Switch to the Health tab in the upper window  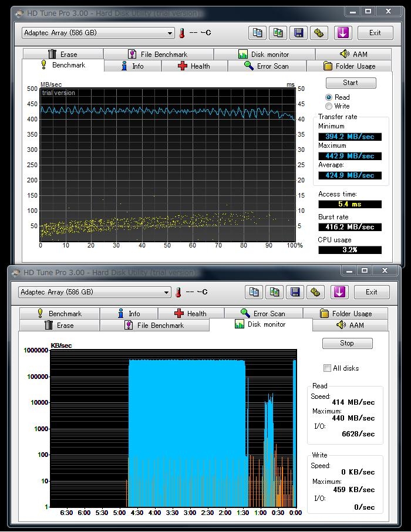tap(194, 66)
